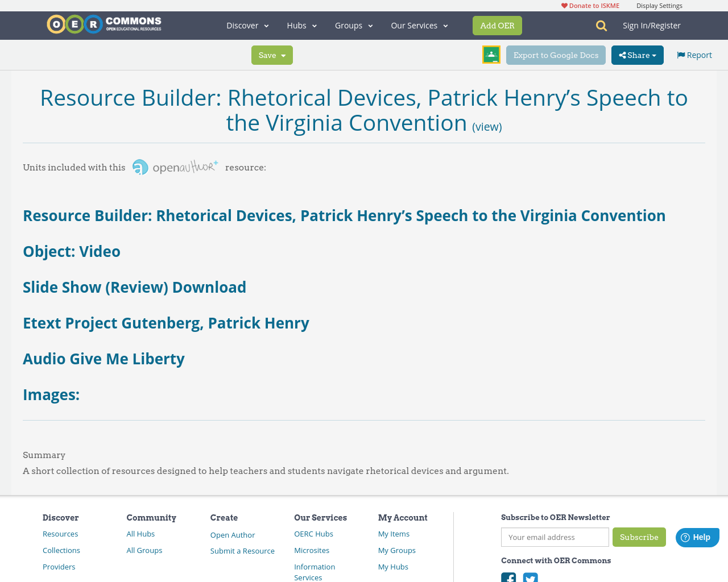Image resolution: width=728 pixels, height=582 pixels.
Task: Click Sign In/Register
Action: (x=652, y=24)
